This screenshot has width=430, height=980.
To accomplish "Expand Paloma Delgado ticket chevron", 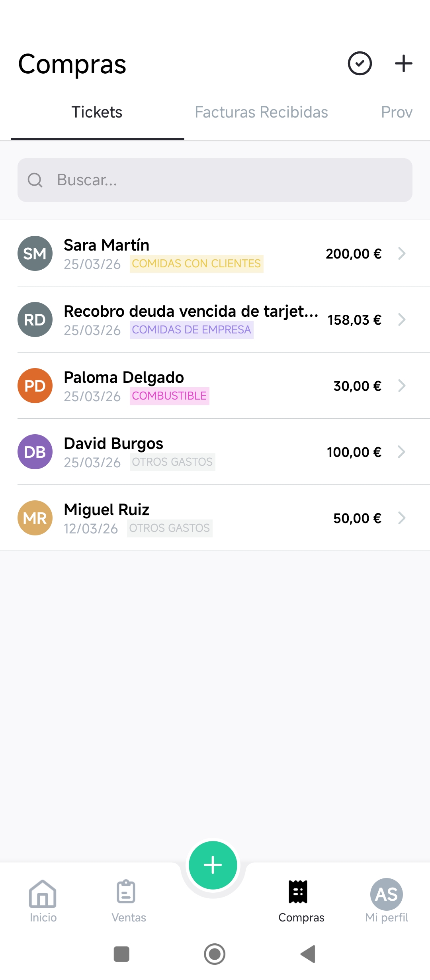I will pos(402,386).
